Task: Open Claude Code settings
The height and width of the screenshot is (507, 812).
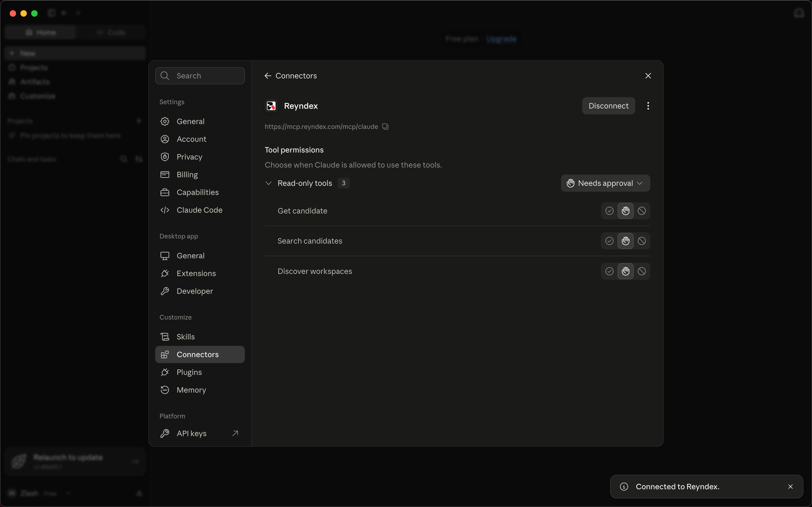Action: coord(200,210)
